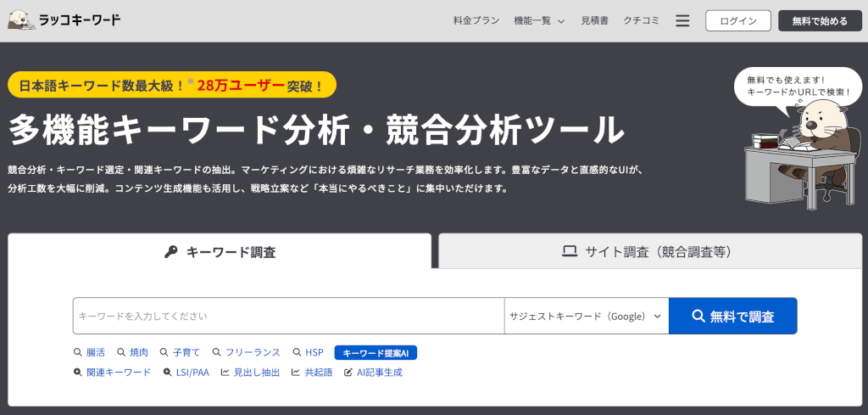The image size is (868, 415).
Task: Open the LSI/PAA link
Action: coord(192,373)
